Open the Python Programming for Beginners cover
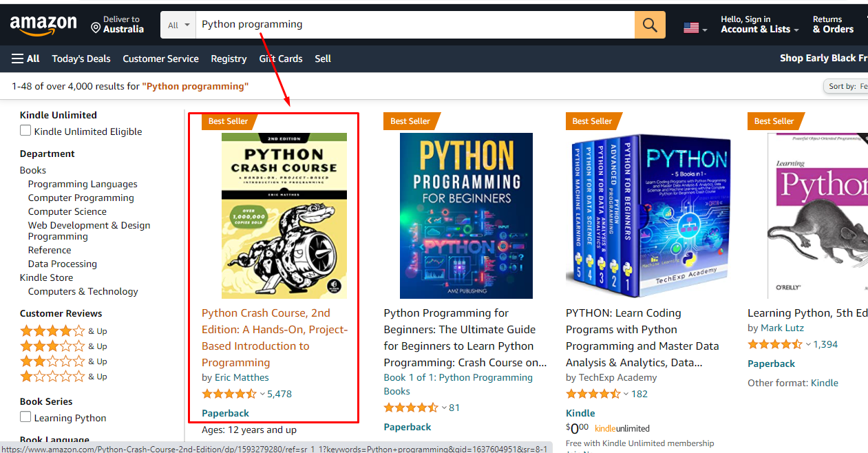 tap(466, 215)
